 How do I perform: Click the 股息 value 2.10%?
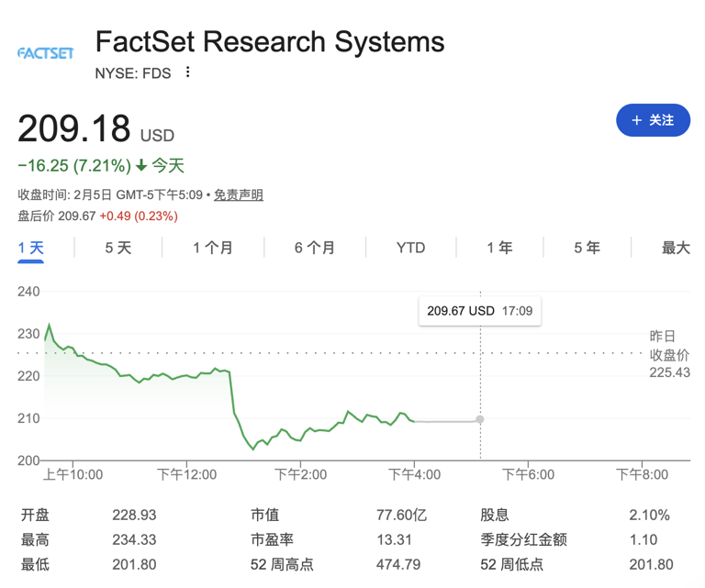tap(649, 515)
